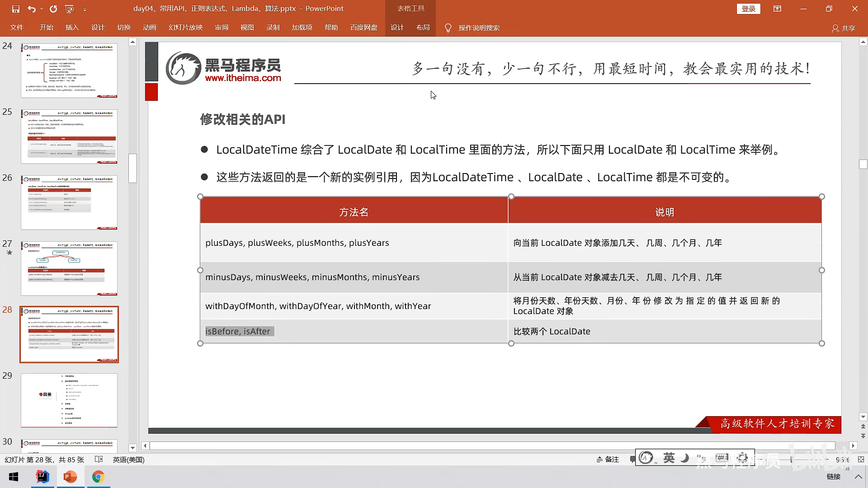Click the 共享 share button
Screen dimensions: 868x488
point(844,28)
